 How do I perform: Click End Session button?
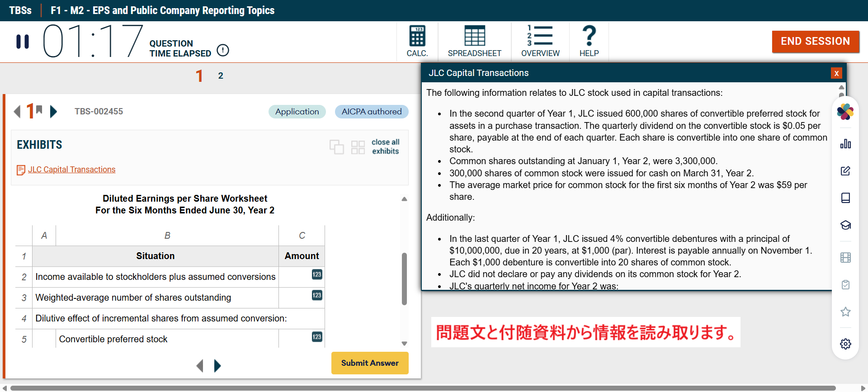click(x=815, y=42)
